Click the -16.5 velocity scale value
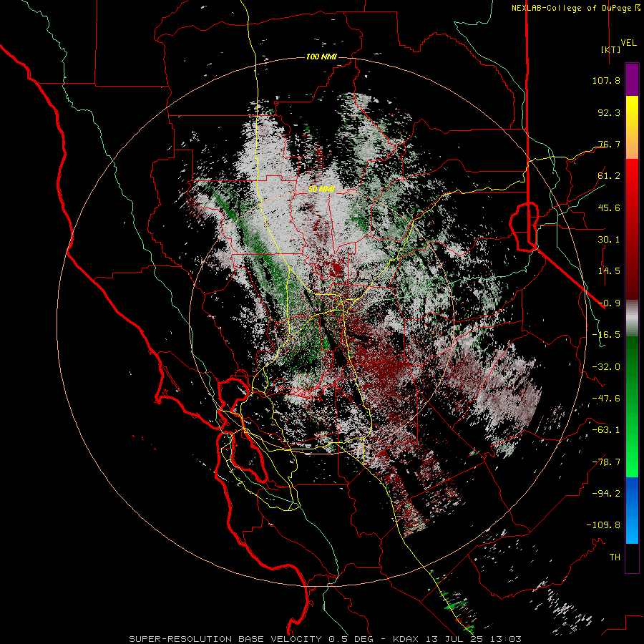This screenshot has height=644, width=644. pyautogui.click(x=606, y=335)
